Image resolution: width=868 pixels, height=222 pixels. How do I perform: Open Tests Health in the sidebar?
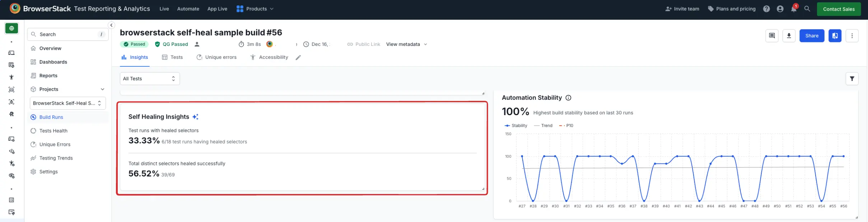[x=68, y=131]
